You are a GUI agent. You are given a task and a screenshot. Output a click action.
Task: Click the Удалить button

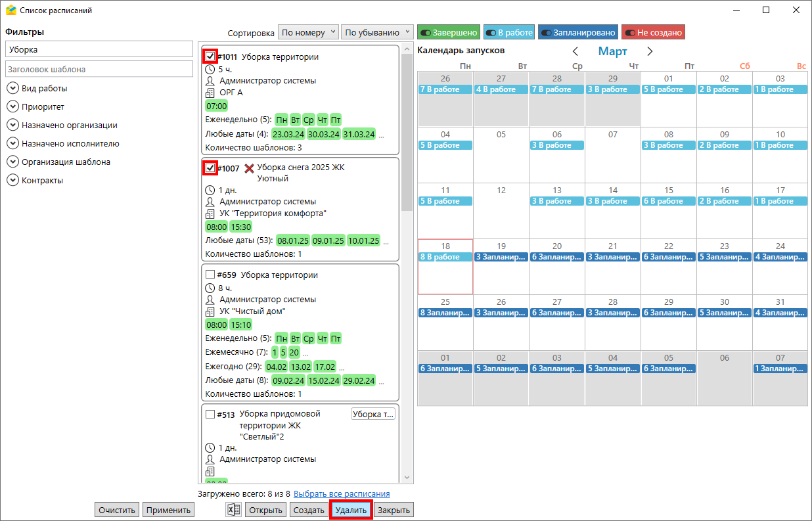(x=351, y=510)
